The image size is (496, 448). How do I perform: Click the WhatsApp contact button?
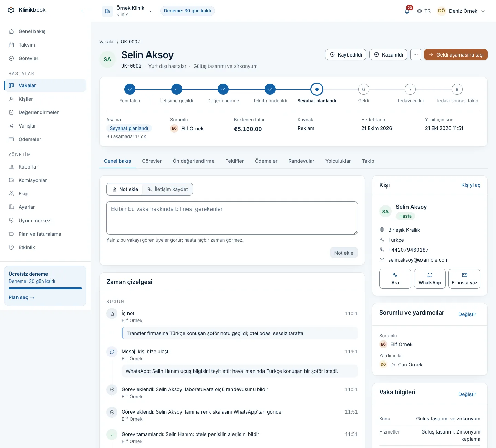click(x=430, y=278)
